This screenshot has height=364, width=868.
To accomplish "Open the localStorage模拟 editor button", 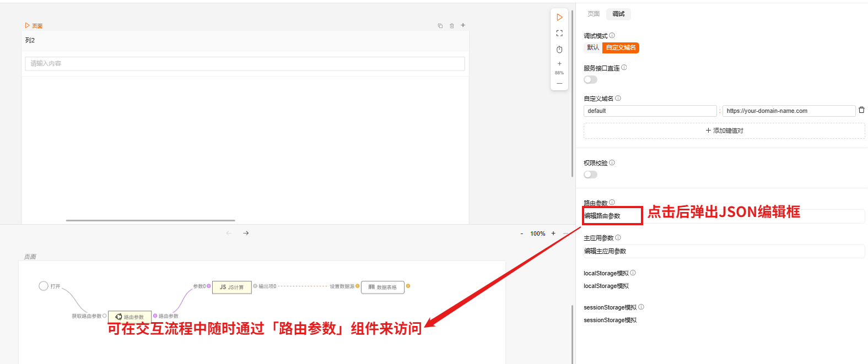I will click(606, 286).
